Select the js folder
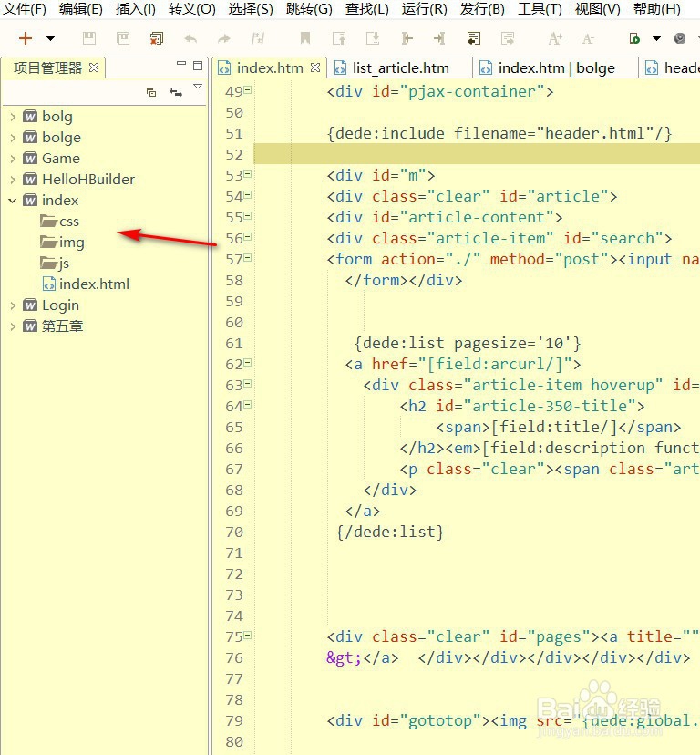The width and height of the screenshot is (700, 755). pos(55,264)
